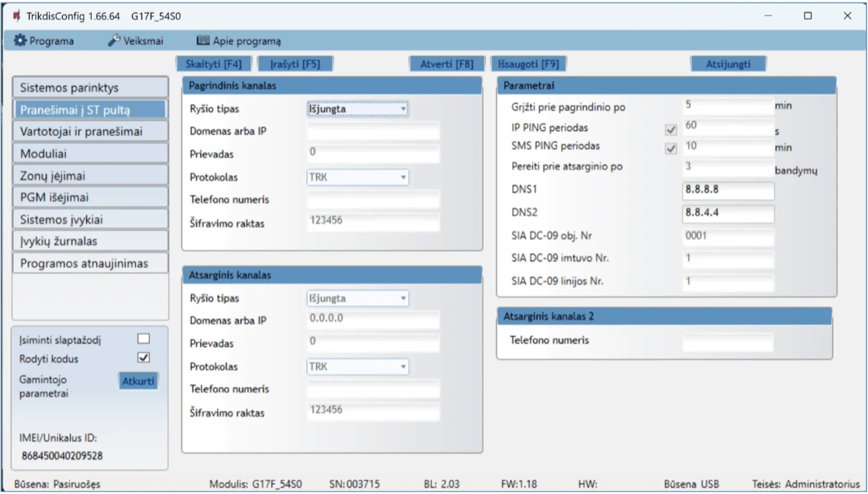This screenshot has width=868, height=494.
Task: Open Ryšio tipas dropdown in Atsarginis kanalas
Action: [x=357, y=298]
